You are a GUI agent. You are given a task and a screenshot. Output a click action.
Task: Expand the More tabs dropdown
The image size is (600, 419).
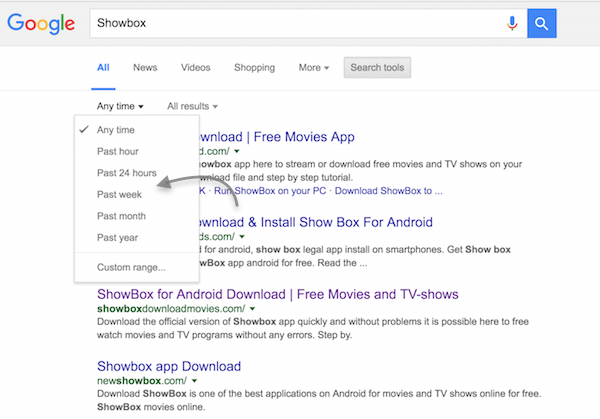click(314, 68)
